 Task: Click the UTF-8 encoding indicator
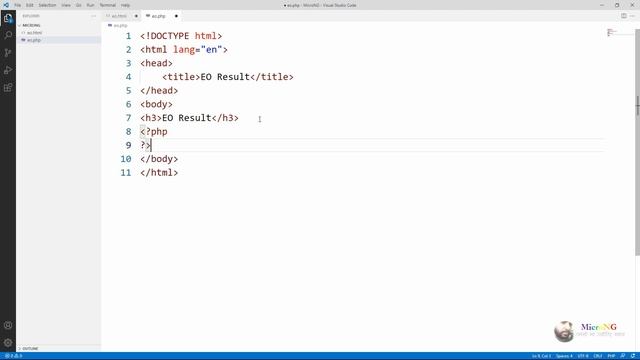583,356
